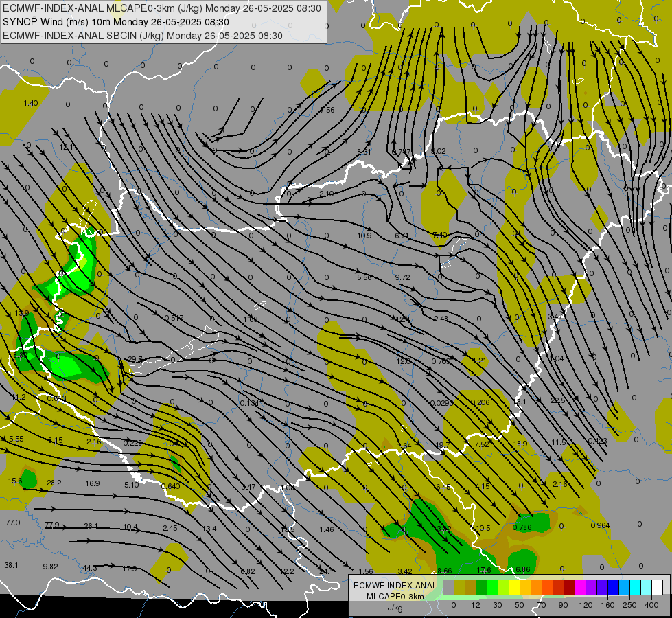Click the map value 10.9
672x618 pixels.
(364, 236)
